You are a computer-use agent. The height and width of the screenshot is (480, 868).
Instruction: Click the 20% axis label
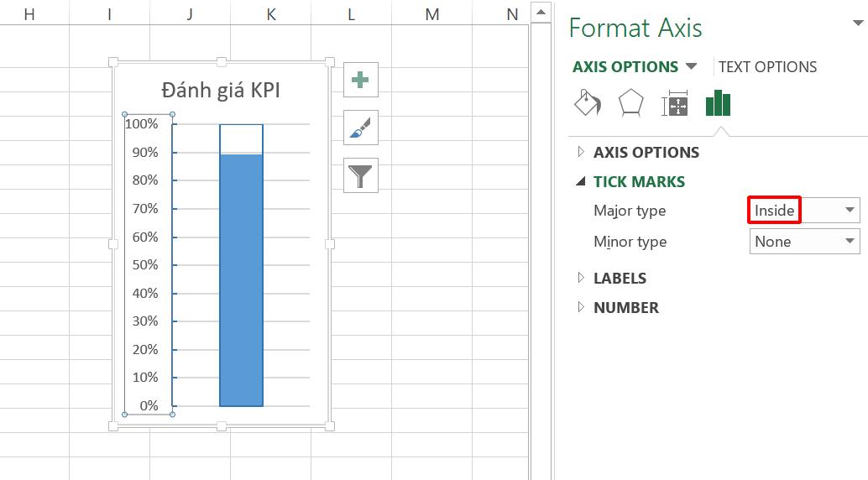(145, 349)
